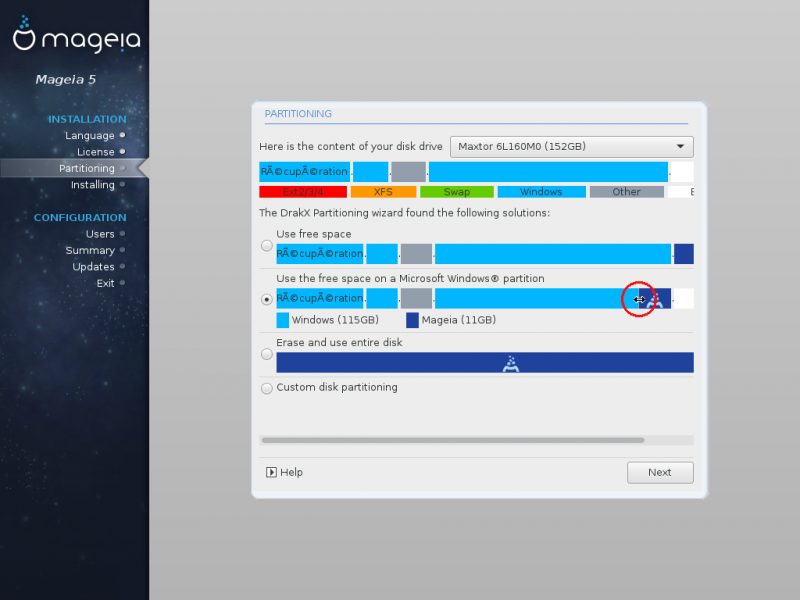Click the resize handle between Windows and Mageia

tap(639, 299)
